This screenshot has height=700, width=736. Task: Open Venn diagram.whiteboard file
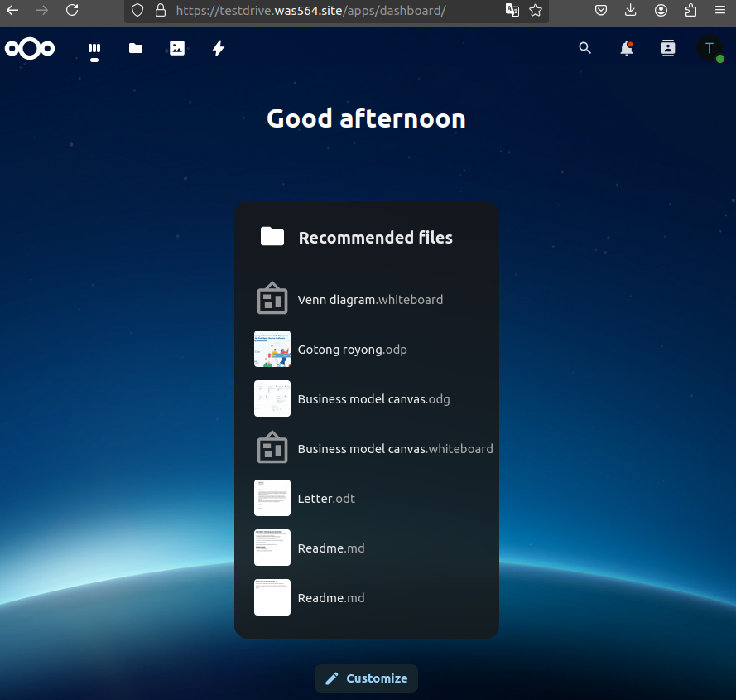[x=367, y=299]
